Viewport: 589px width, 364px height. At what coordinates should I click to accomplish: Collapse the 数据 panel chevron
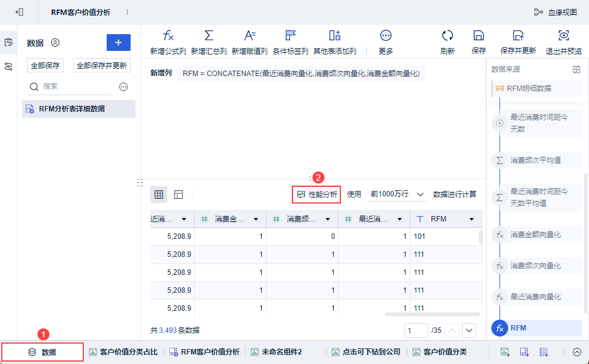click(55, 43)
